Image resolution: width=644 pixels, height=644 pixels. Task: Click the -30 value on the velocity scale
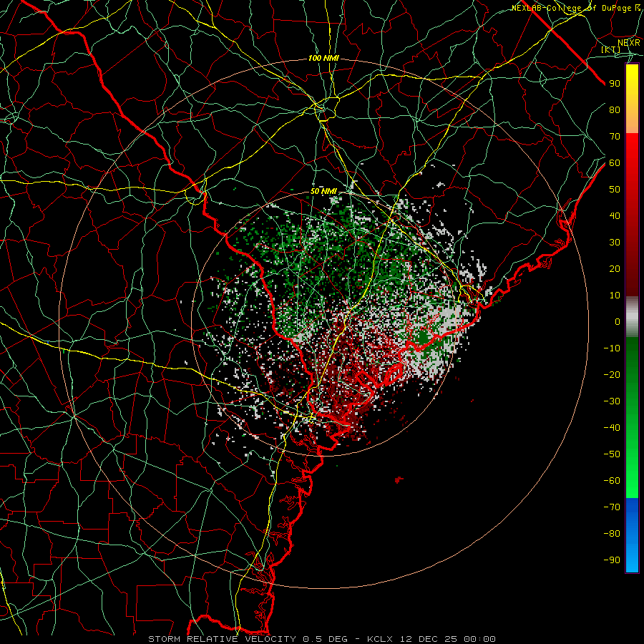click(612, 401)
